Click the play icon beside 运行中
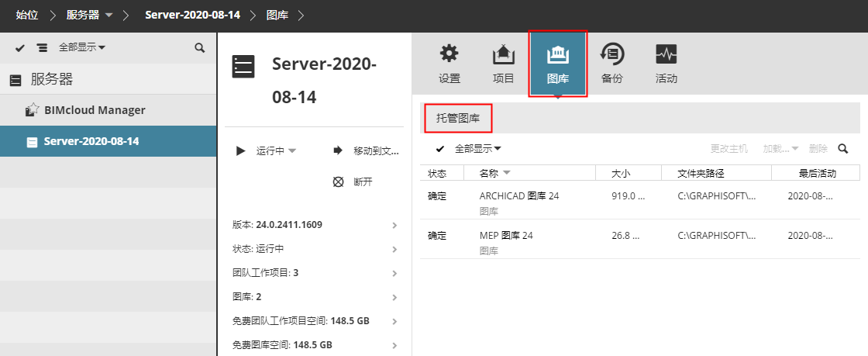The width and height of the screenshot is (868, 356). coord(241,150)
